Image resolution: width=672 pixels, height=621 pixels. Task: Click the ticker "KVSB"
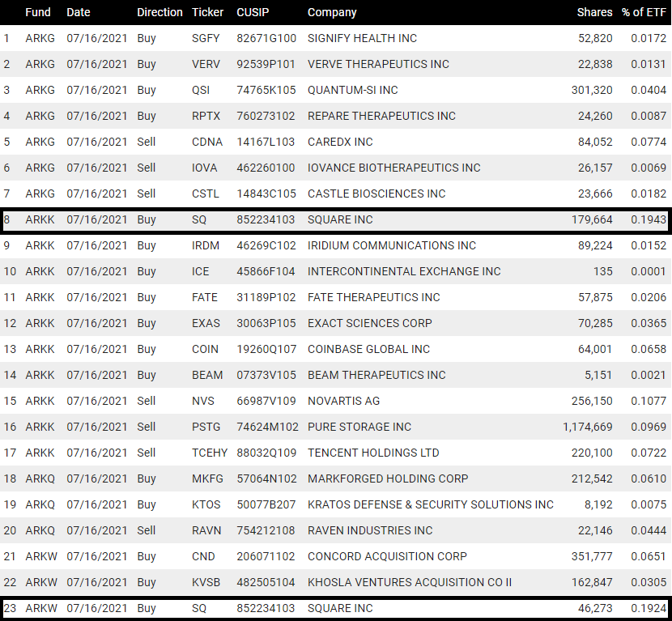206,582
